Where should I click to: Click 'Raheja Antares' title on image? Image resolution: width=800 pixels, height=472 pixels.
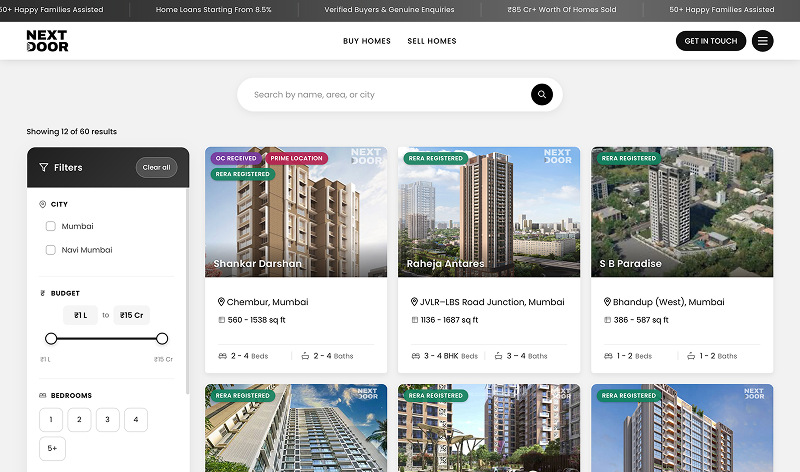click(x=445, y=264)
